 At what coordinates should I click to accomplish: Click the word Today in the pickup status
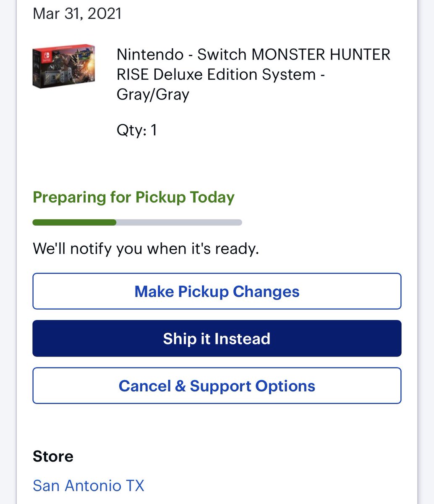pos(212,197)
